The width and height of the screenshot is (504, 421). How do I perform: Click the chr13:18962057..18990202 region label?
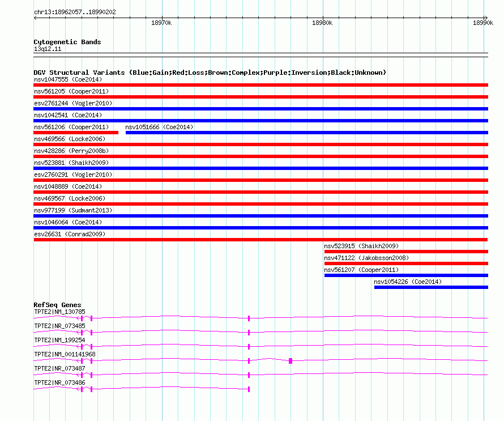(x=75, y=12)
